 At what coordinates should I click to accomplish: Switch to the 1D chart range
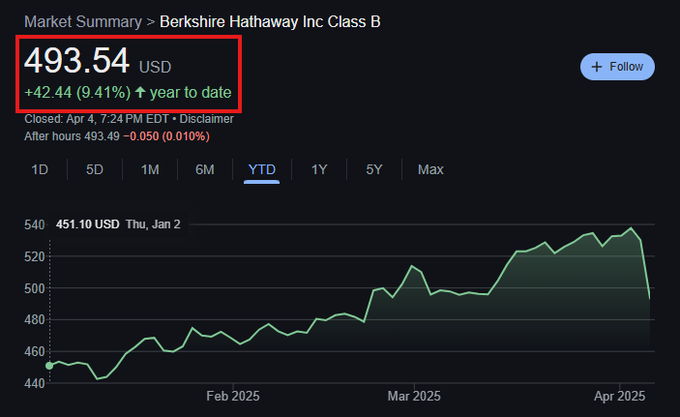[x=40, y=169]
